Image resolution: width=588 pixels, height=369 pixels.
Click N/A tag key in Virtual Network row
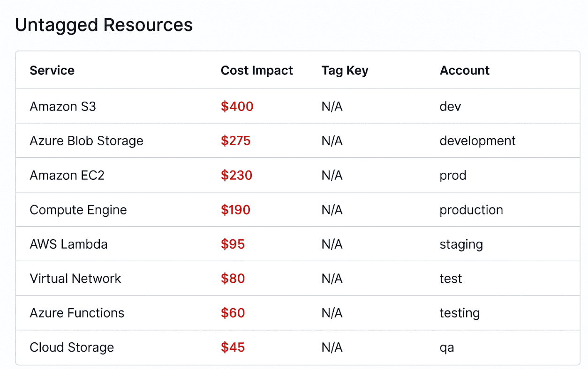point(332,279)
